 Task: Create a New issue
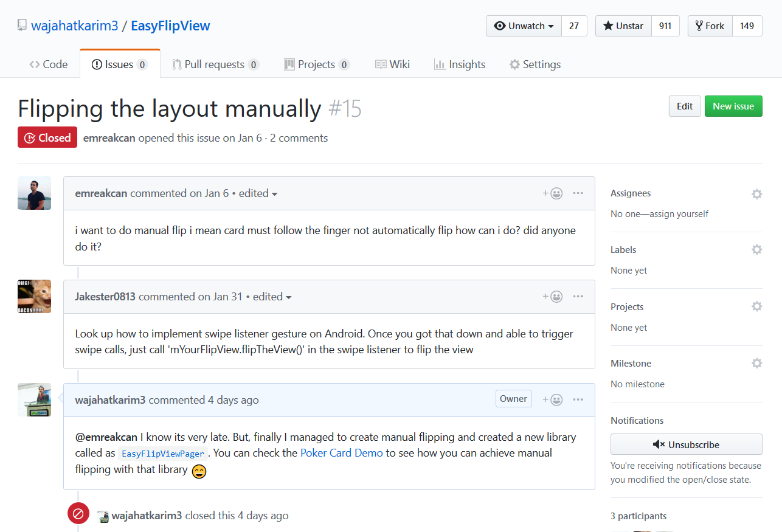pyautogui.click(x=733, y=106)
